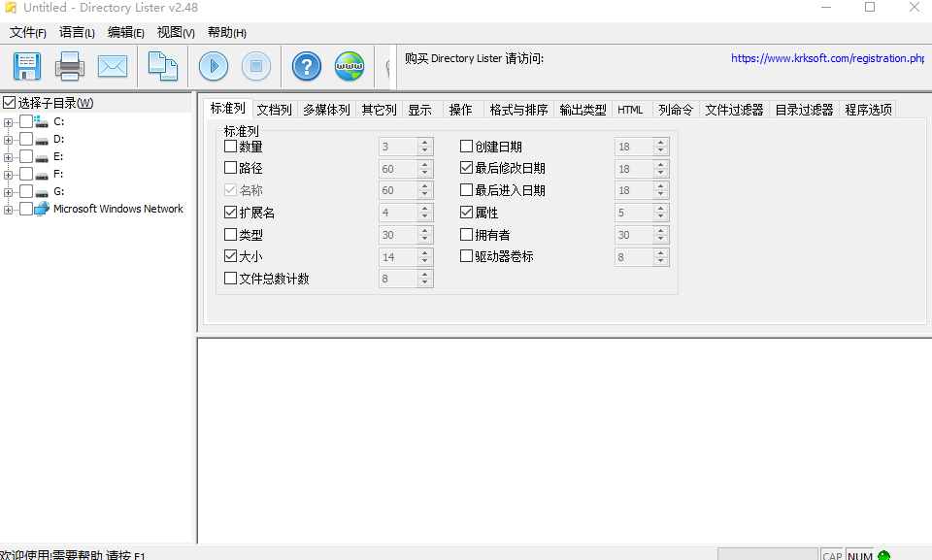Image resolution: width=932 pixels, height=560 pixels.
Task: Click the 最后修改日期 width field showing 18
Action: pos(634,169)
